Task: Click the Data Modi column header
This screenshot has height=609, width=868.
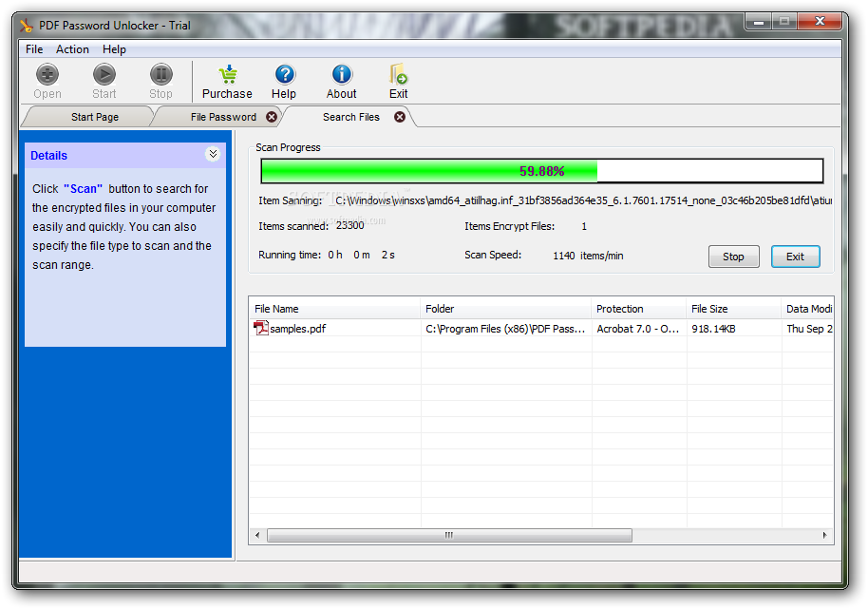Action: 807,309
